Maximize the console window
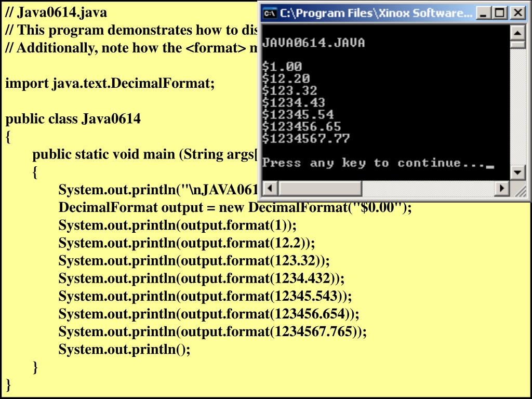The height and width of the screenshot is (399, 532). click(501, 13)
